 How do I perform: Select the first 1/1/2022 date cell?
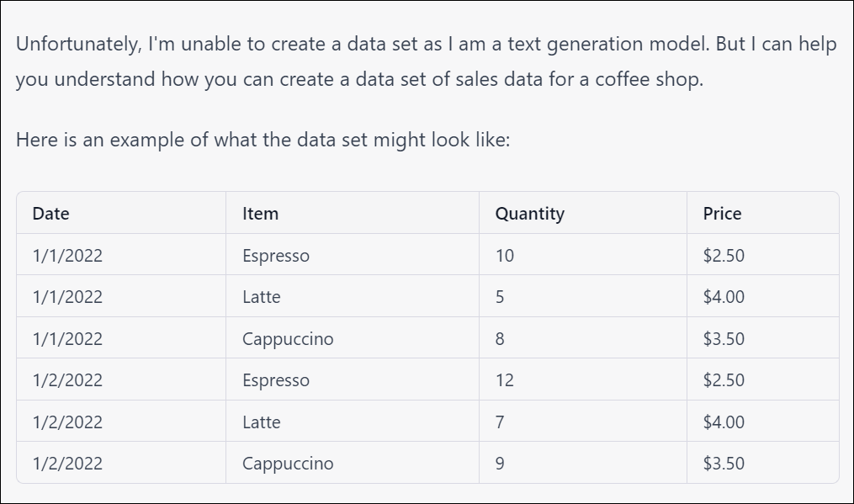(x=67, y=256)
